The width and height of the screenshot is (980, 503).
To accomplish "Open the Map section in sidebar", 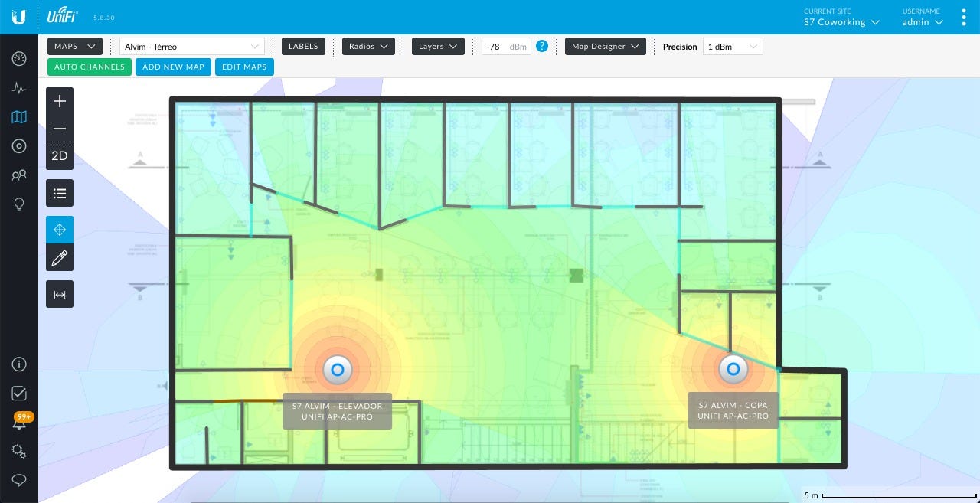I will (19, 117).
